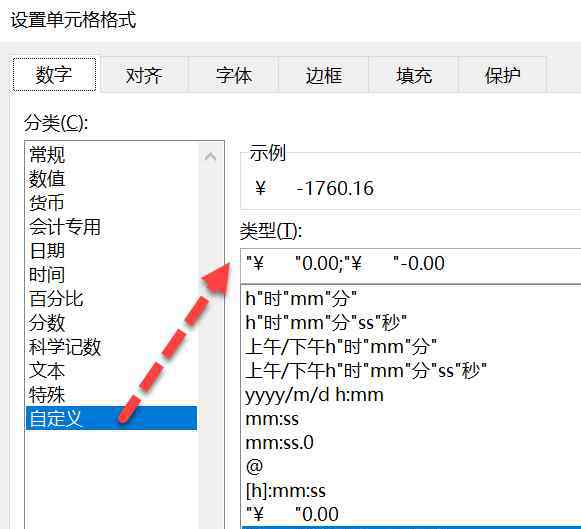The width and height of the screenshot is (581, 529).
Task: Select the 货币 category
Action: pos(47,203)
